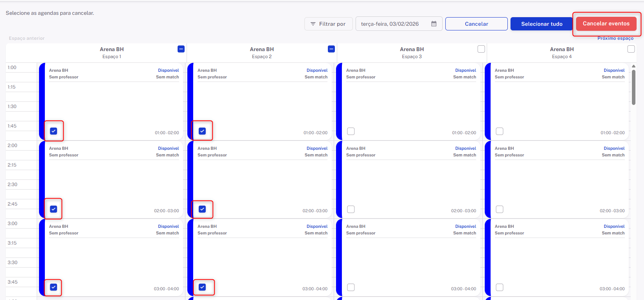Uncheck Espaço 1 slot 03:00-04:00
The image size is (644, 300).
(54, 288)
